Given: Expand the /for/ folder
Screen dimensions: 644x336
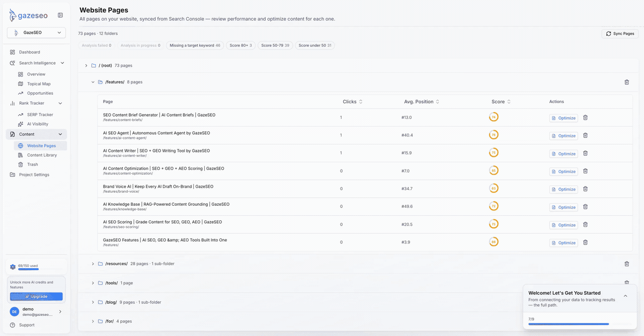Looking at the screenshot, I should 93,321.
